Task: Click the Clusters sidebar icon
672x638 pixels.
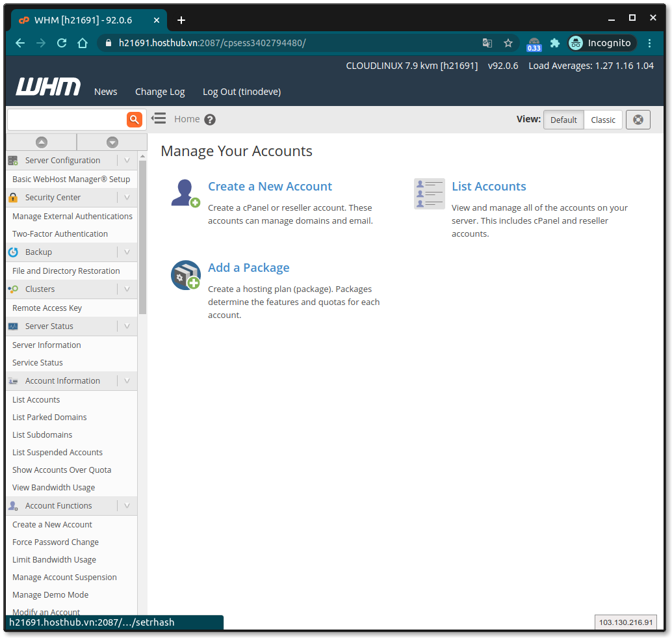Action: (13, 289)
